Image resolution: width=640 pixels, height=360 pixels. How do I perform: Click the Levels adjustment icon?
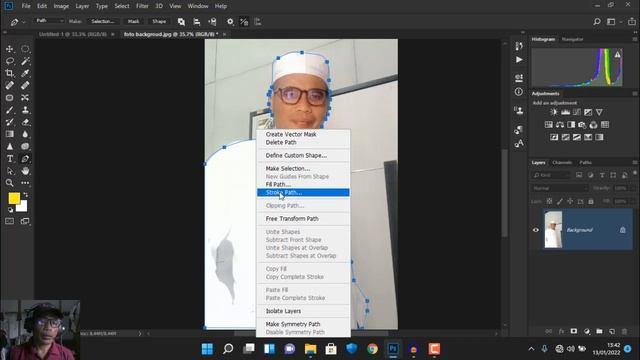(565, 112)
